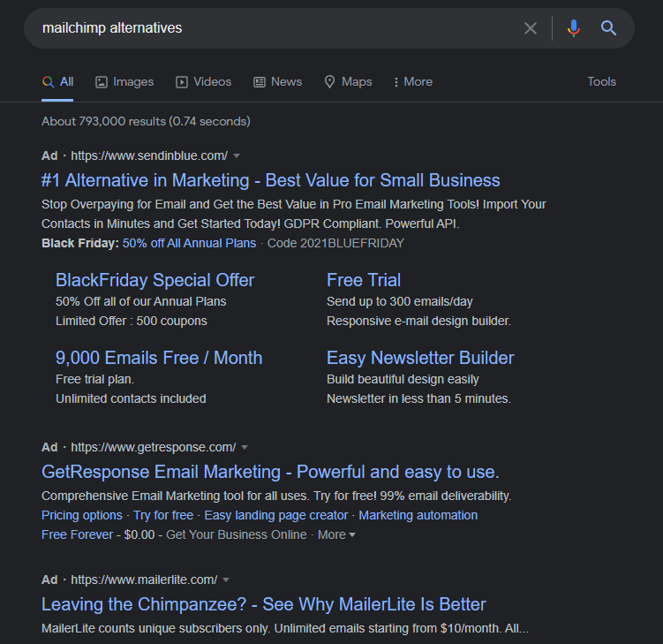
Task: Click the https://www.getresponse.com/ URL text
Action: 153,447
